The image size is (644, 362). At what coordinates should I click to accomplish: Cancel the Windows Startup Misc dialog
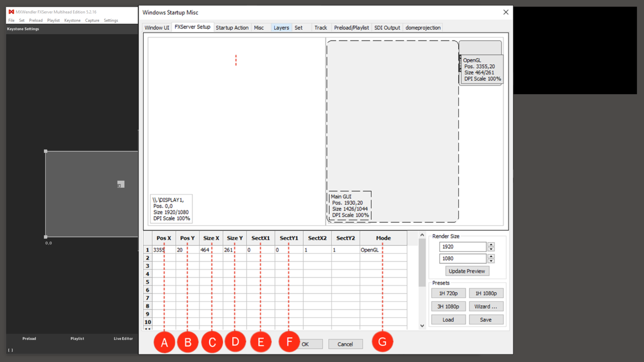(x=345, y=344)
